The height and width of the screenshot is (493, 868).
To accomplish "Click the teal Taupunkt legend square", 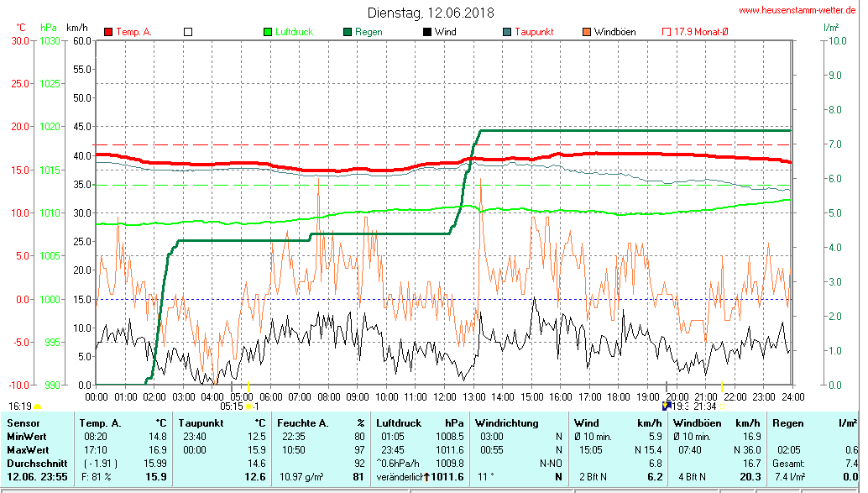I will point(507,32).
